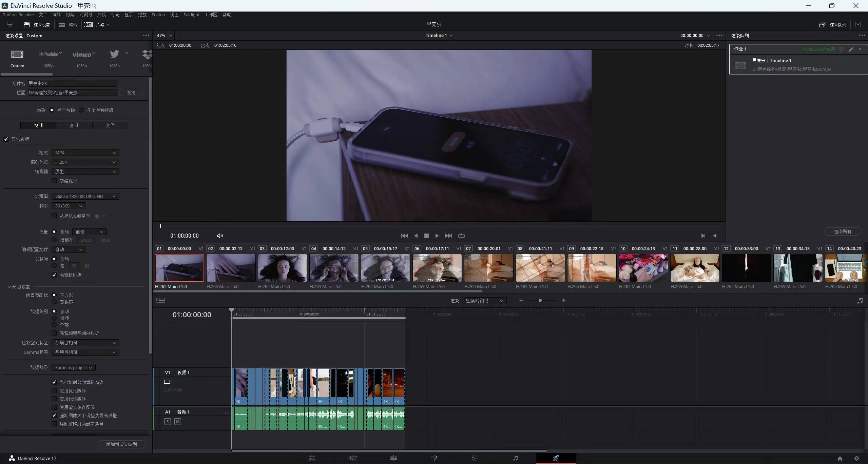Click 浏览 browse location button

click(131, 93)
